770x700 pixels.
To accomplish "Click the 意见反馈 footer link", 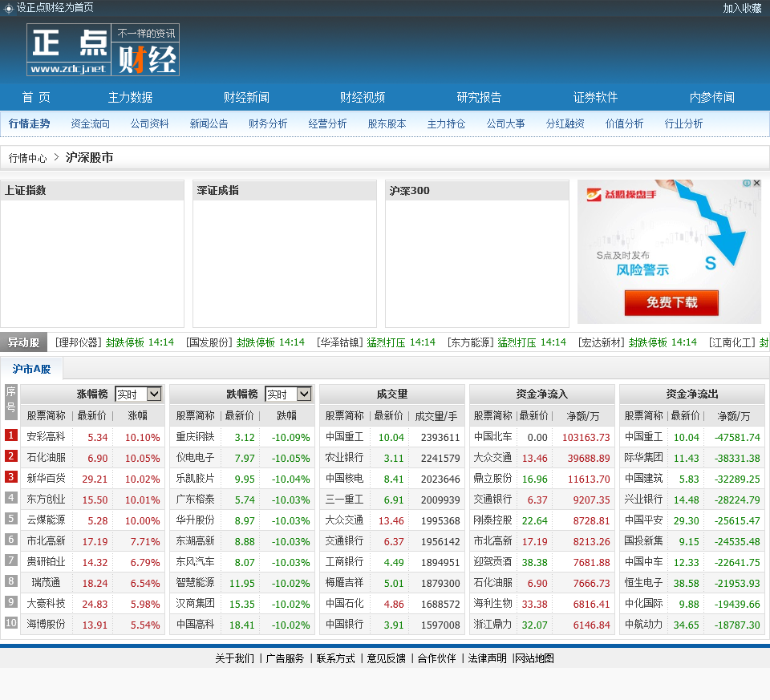I will [x=387, y=658].
